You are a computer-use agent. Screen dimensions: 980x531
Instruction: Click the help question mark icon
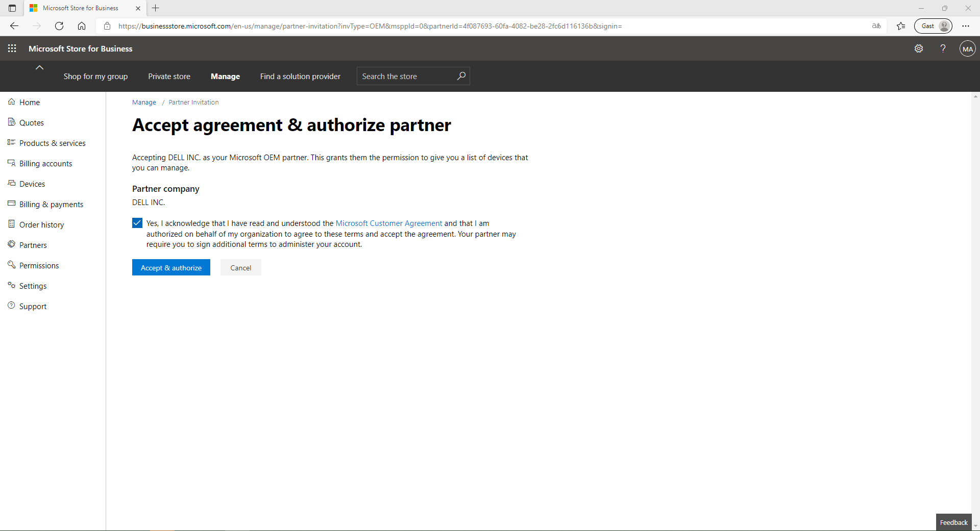pos(943,48)
